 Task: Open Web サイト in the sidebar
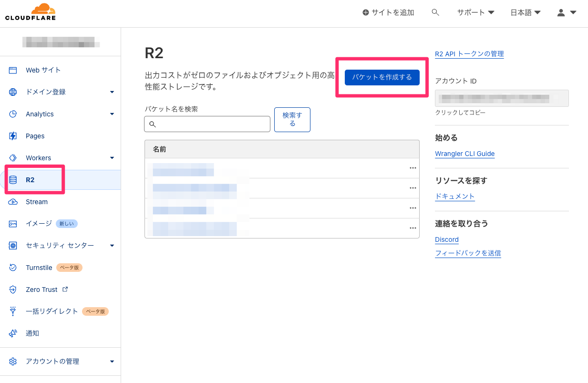(43, 70)
